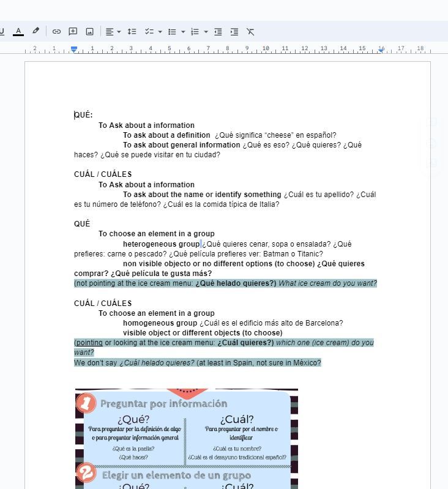Open the text alignment options
Screen dimensions: 448x489
pos(110,31)
